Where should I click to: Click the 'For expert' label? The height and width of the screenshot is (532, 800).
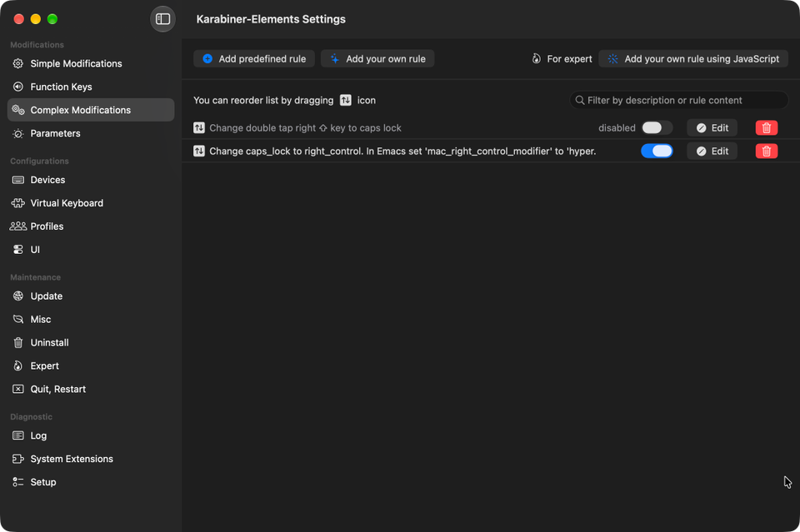569,58
